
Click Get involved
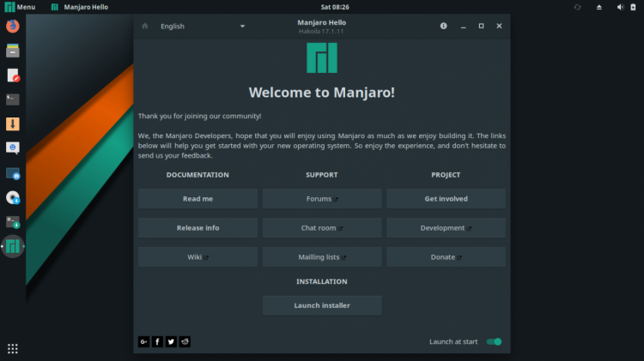[446, 199]
